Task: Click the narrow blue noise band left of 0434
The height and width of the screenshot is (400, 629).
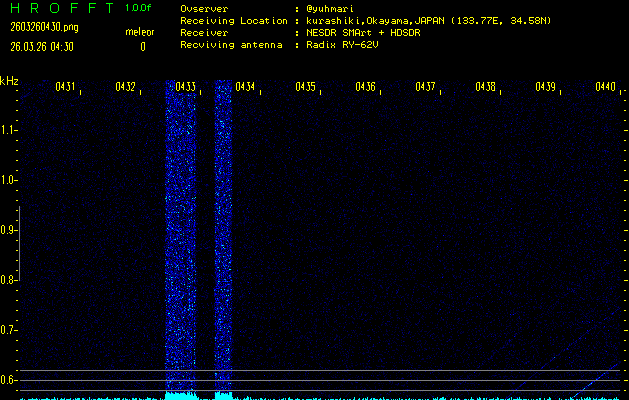Action: pos(223,240)
